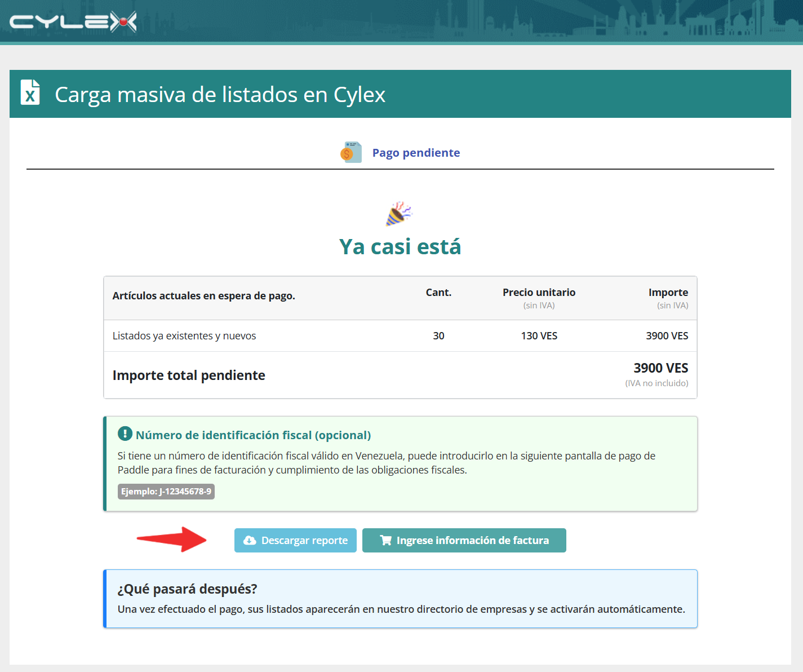Click the '¿Qué pasará después?' heading

point(187,589)
